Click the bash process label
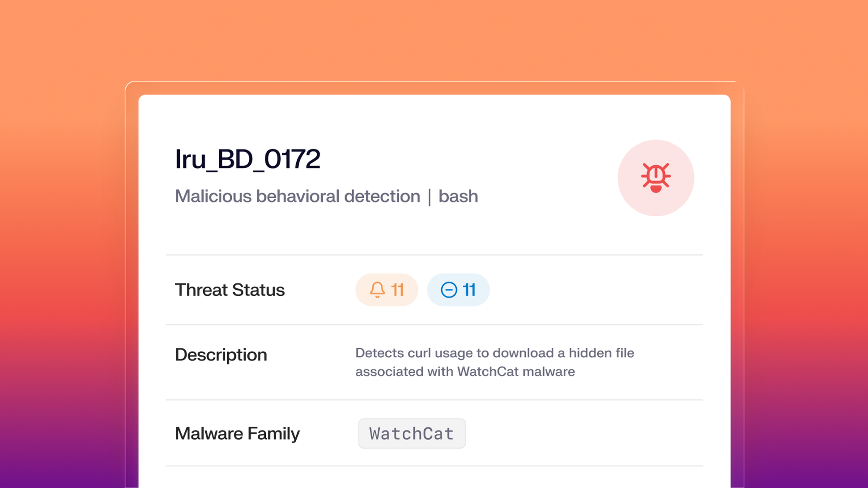This screenshot has width=868, height=488. pyautogui.click(x=458, y=196)
